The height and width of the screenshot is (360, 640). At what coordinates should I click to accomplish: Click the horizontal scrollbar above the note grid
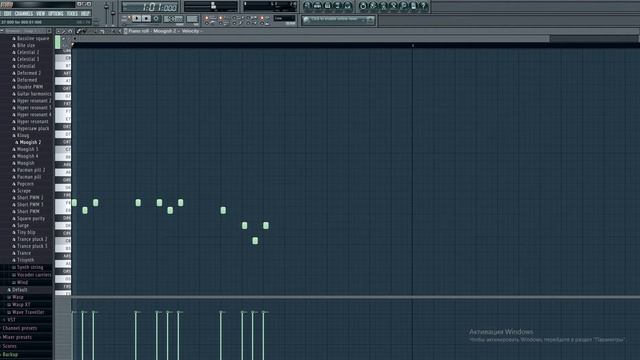[312, 38]
